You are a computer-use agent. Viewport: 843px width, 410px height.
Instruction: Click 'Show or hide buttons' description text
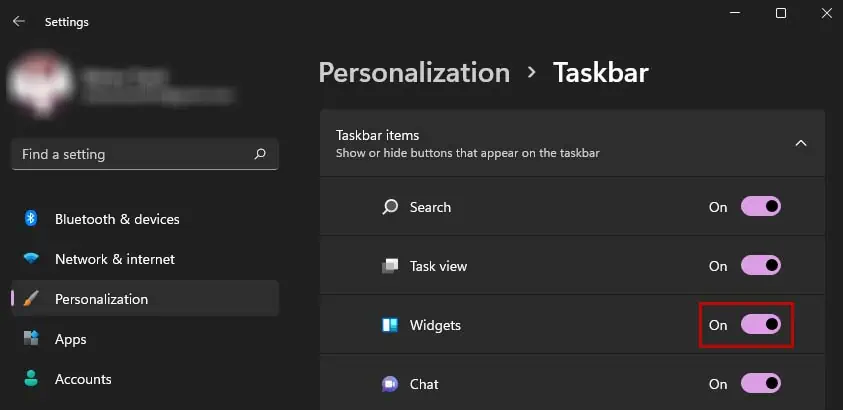pyautogui.click(x=468, y=153)
